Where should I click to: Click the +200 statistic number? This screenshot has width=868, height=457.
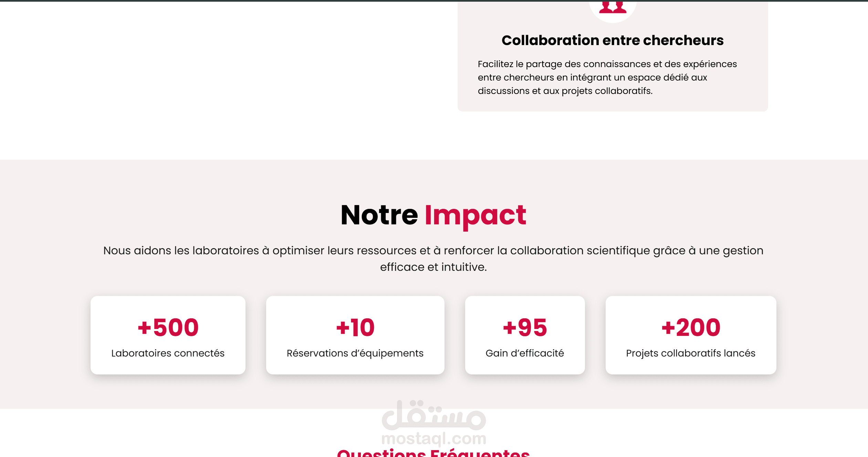pyautogui.click(x=691, y=327)
